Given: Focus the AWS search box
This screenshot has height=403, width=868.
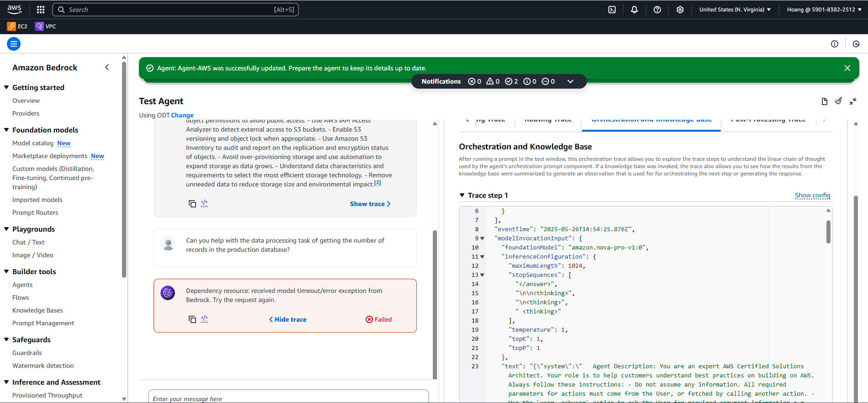Looking at the screenshot, I should 176,10.
